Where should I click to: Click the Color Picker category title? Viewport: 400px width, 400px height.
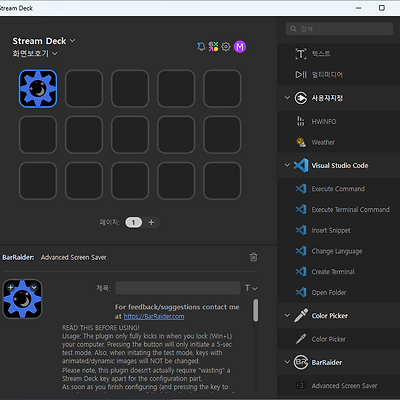(329, 316)
